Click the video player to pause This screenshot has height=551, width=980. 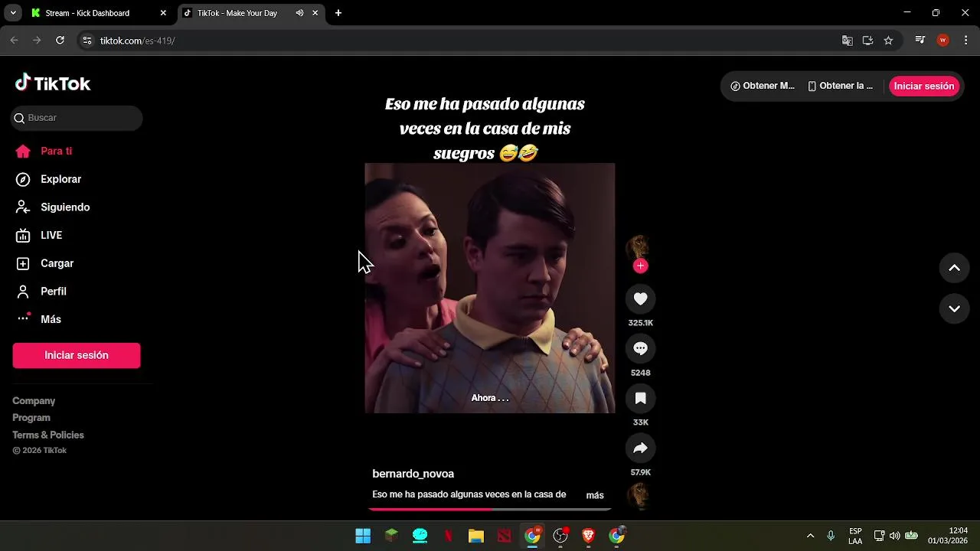(490, 288)
